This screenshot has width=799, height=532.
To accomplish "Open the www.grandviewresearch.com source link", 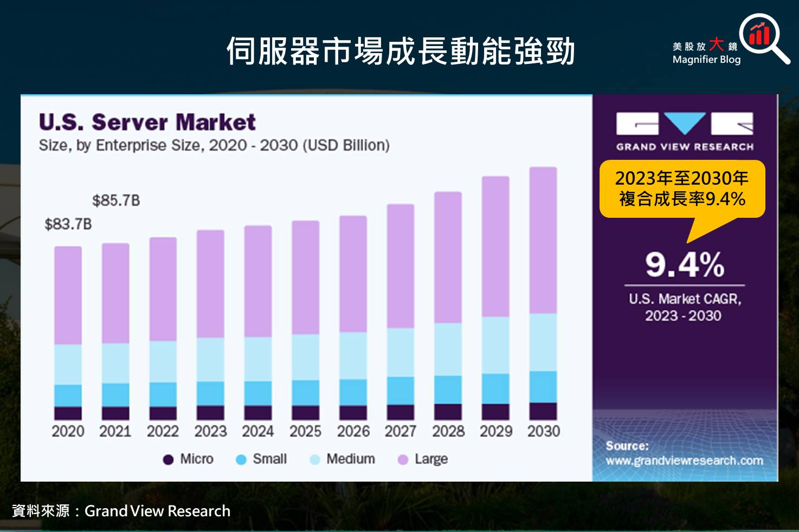I will click(685, 460).
